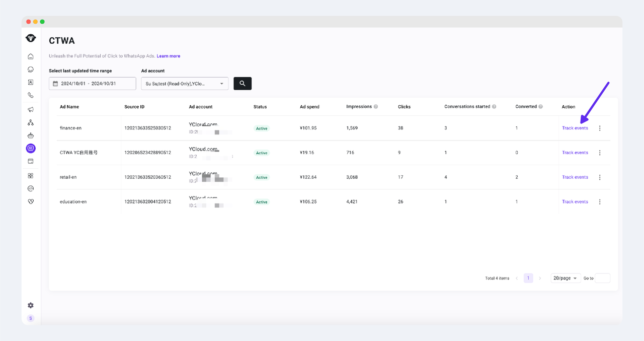This screenshot has width=644, height=341.
Task: Open the 20/page page size dropdown
Action: [566, 278]
